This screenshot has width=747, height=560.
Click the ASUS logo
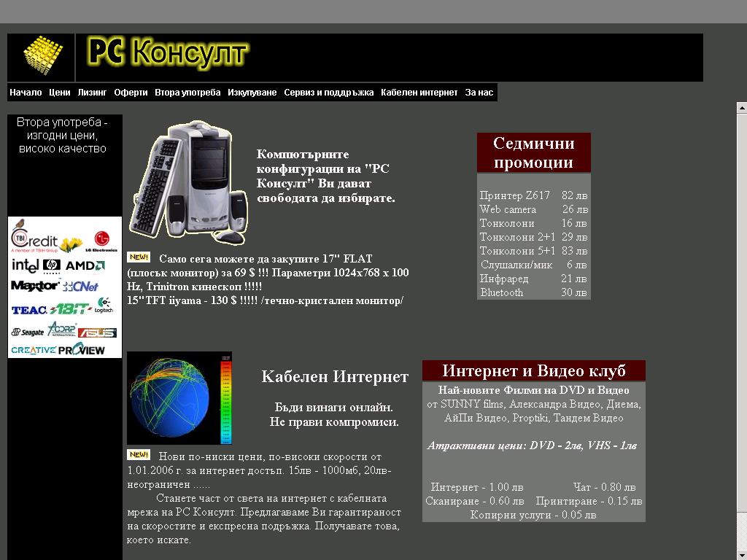(x=97, y=332)
